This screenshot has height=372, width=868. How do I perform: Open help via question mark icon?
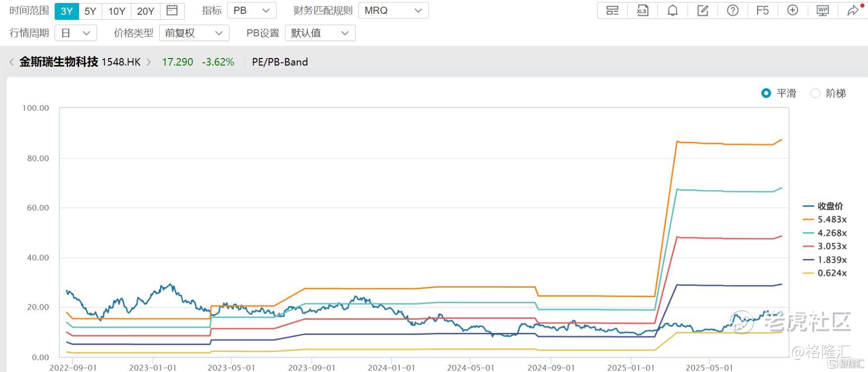point(732,10)
